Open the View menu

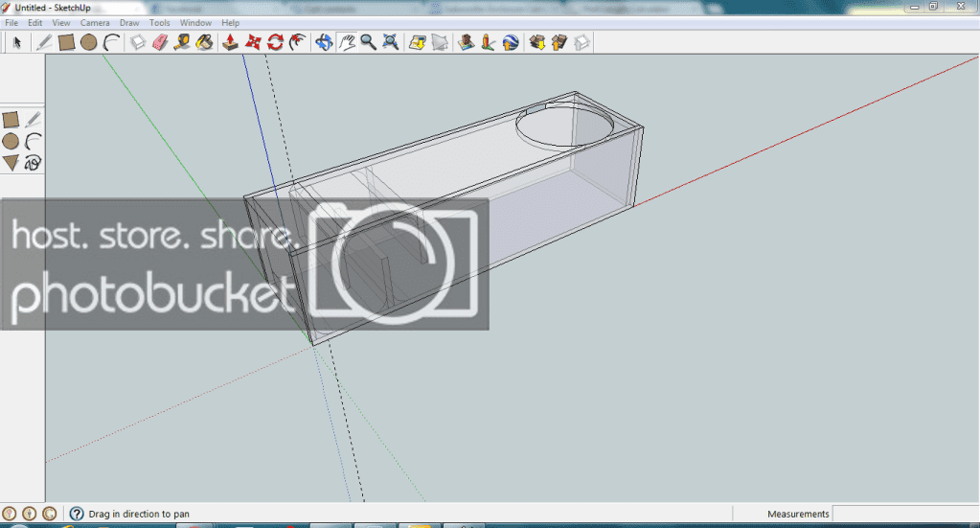60,22
